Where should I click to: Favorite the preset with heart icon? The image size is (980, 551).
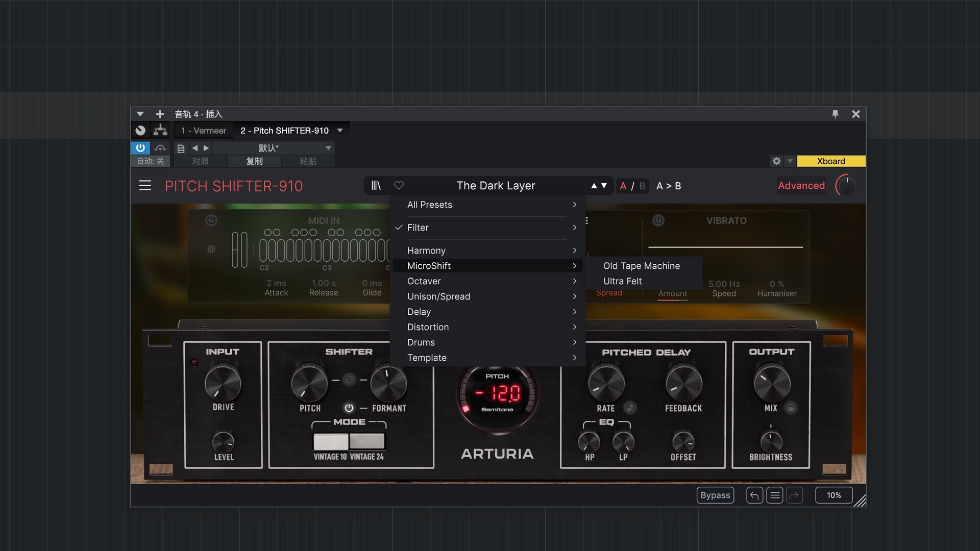tap(399, 186)
